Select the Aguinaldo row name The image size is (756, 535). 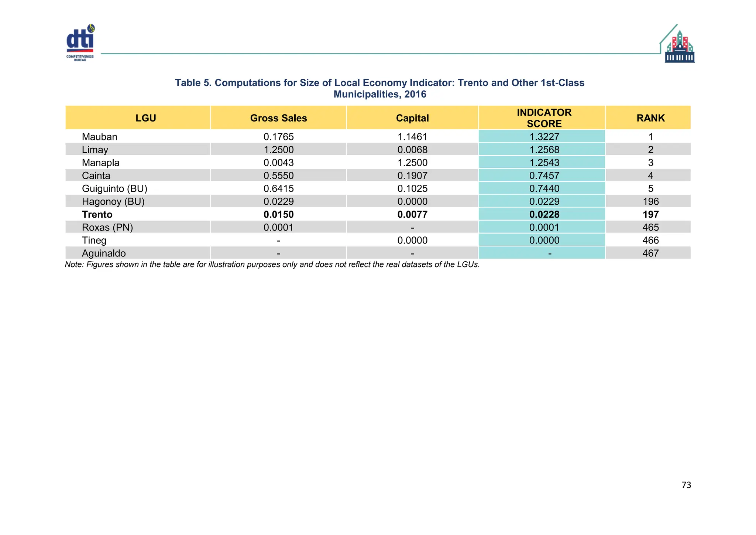click(104, 253)
